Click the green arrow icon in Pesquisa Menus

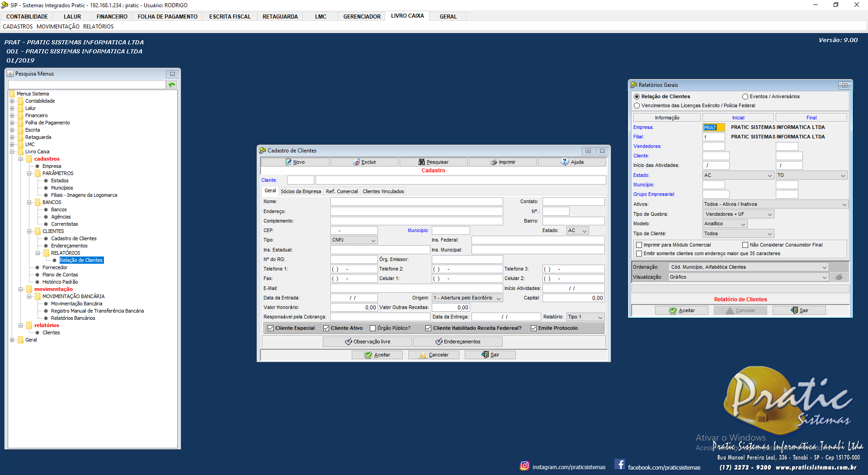tap(172, 85)
